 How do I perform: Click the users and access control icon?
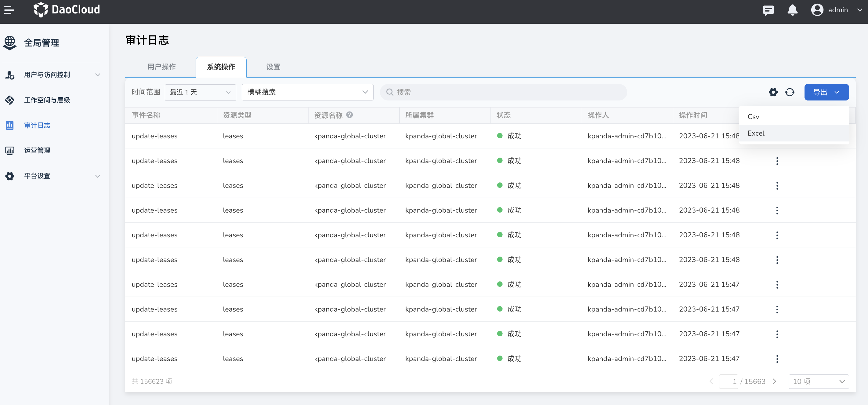click(x=10, y=75)
